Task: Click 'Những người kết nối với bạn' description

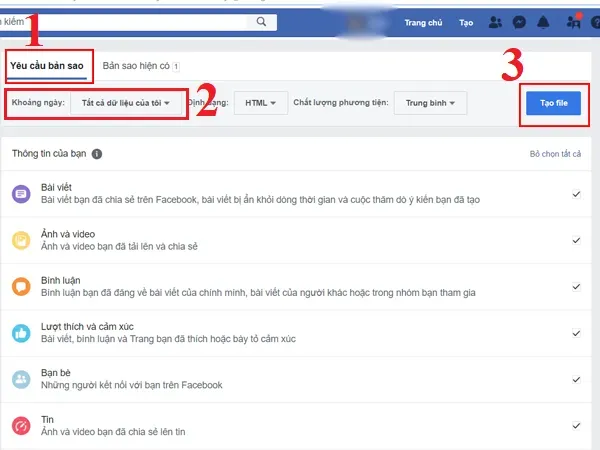Action: [132, 385]
